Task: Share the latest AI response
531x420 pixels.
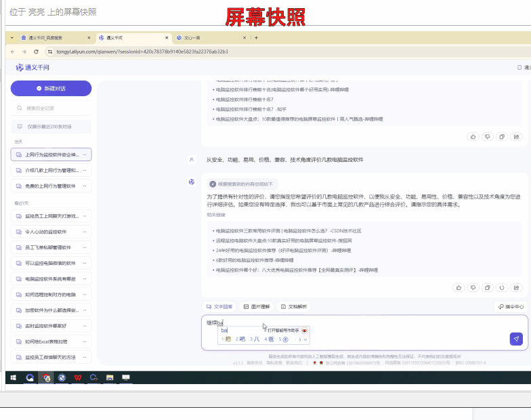Action: pos(516,288)
